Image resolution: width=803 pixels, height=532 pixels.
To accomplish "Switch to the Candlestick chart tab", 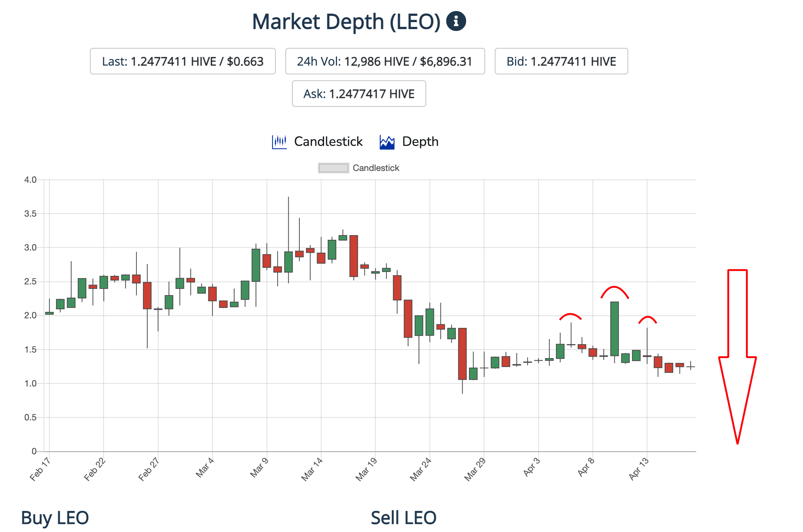I will click(x=317, y=142).
